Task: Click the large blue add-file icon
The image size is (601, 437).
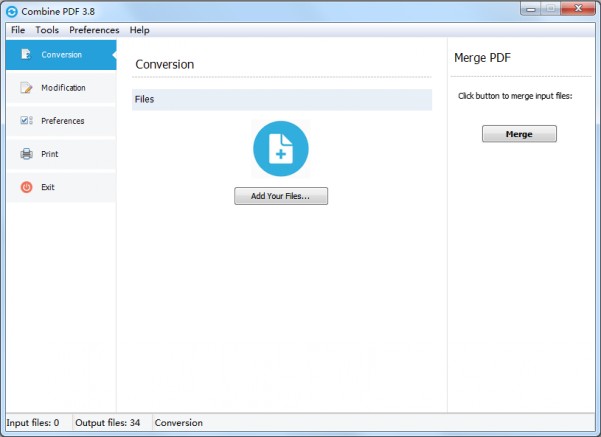Action: pyautogui.click(x=281, y=149)
